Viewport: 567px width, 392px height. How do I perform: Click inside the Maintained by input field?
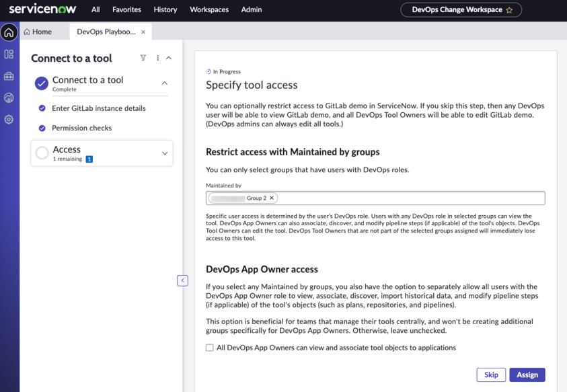(x=375, y=198)
